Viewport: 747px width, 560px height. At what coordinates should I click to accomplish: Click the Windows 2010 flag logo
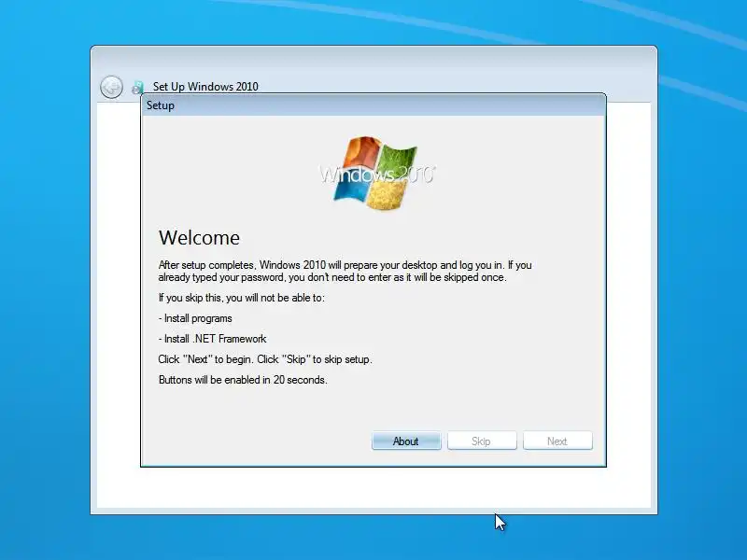[x=376, y=174]
